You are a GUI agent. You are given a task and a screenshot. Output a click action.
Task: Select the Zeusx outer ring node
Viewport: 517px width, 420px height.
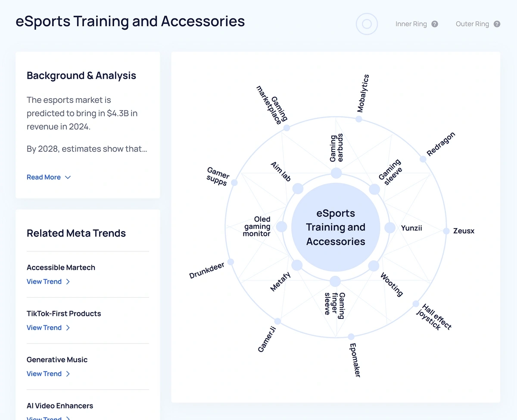click(446, 231)
